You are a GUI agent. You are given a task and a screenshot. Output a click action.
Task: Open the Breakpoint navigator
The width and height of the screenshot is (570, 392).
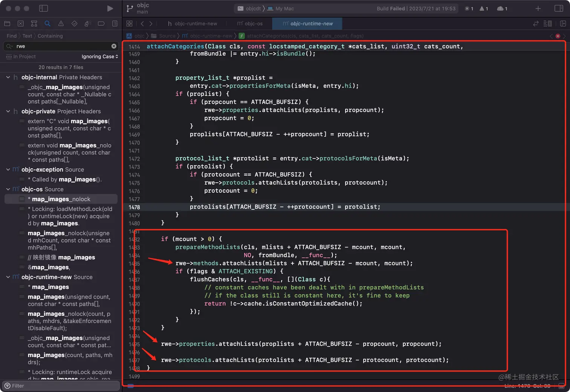click(x=101, y=24)
